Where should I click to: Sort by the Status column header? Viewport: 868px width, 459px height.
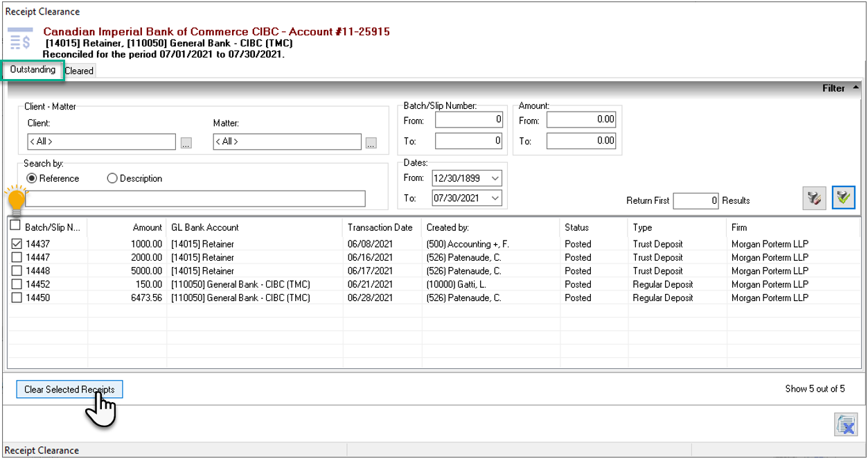594,227
